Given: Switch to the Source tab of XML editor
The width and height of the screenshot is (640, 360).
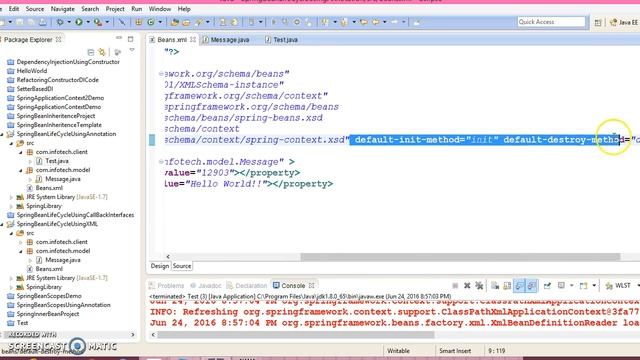Looking at the screenshot, I should pos(182,266).
